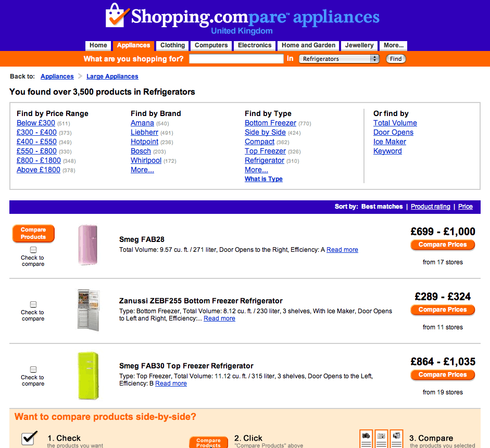Image resolution: width=490 pixels, height=448 pixels.
Task: Open the pink Smeg FAB28 fridge thumbnail
Action: pos(88,245)
